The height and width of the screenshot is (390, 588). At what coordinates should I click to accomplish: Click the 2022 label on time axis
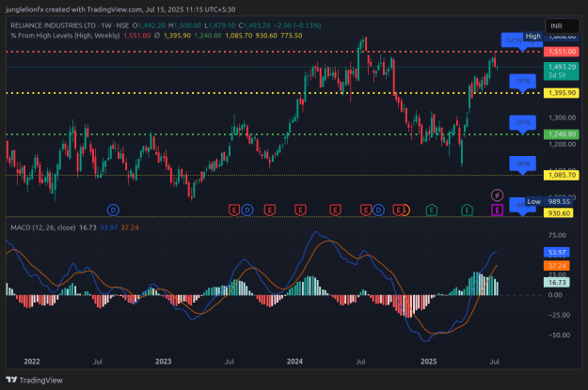click(x=32, y=362)
